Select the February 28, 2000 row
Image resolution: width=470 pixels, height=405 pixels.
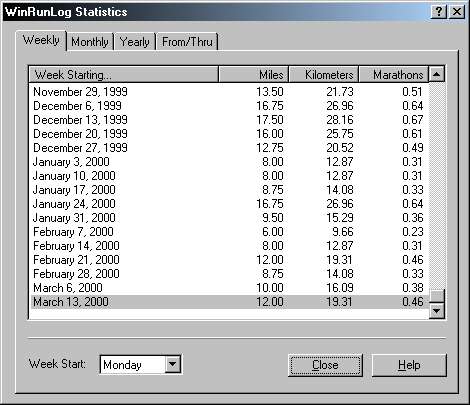coord(229,274)
